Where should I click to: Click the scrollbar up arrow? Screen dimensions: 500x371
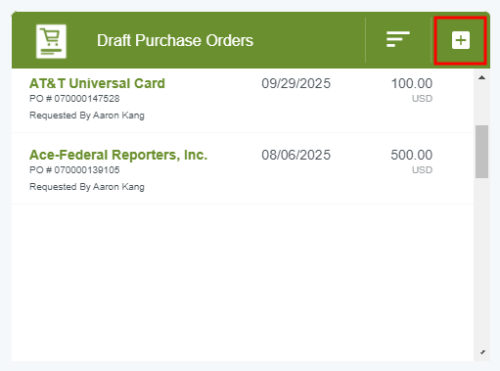(482, 78)
